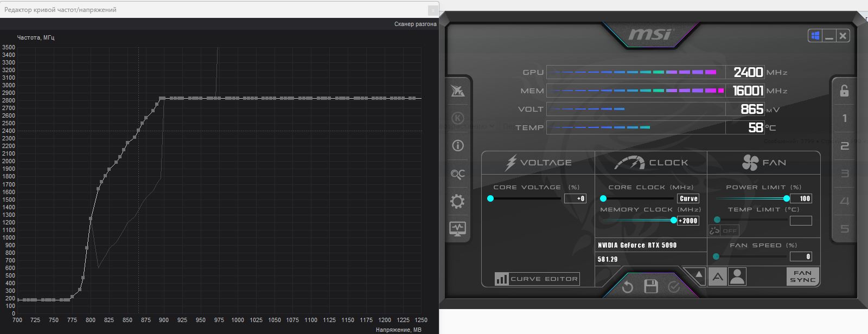868x334 pixels.
Task: Click core clock slider handle
Action: click(603, 198)
